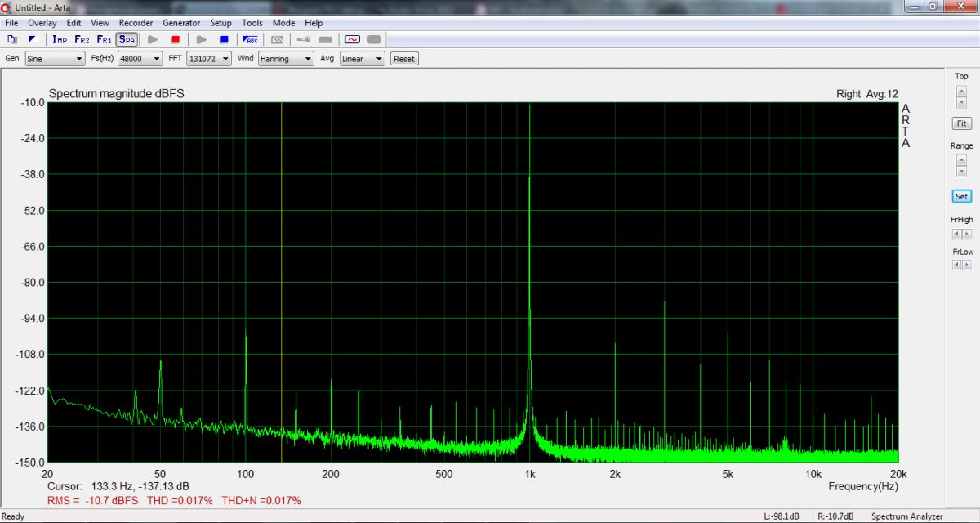Increase the Top level with up arrow
The image size is (980, 523).
[961, 91]
